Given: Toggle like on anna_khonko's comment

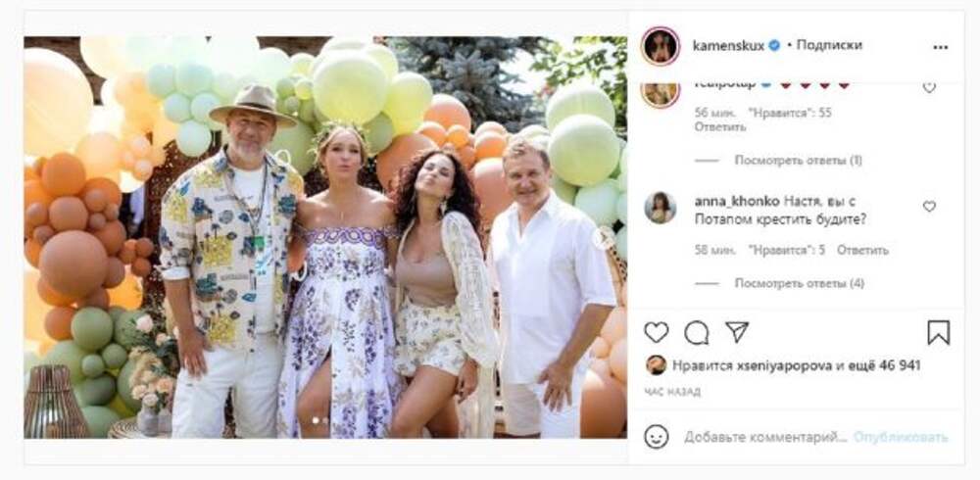Looking at the screenshot, I should click(x=929, y=207).
